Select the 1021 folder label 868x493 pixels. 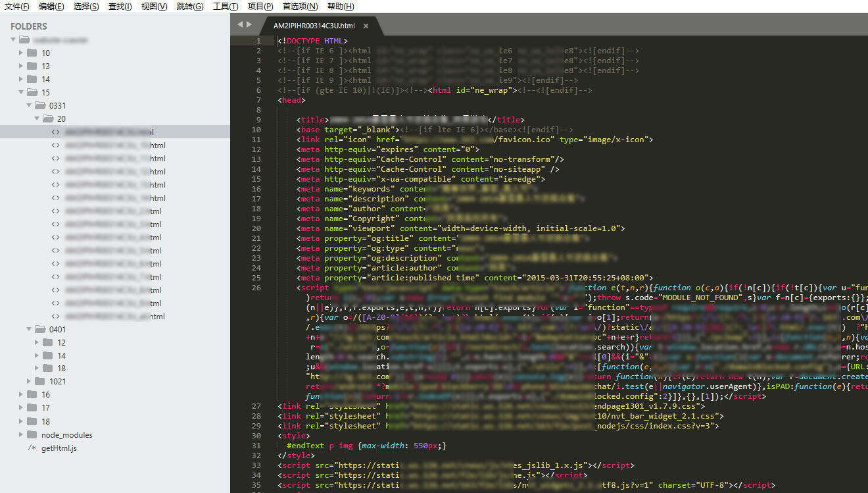pos(58,382)
